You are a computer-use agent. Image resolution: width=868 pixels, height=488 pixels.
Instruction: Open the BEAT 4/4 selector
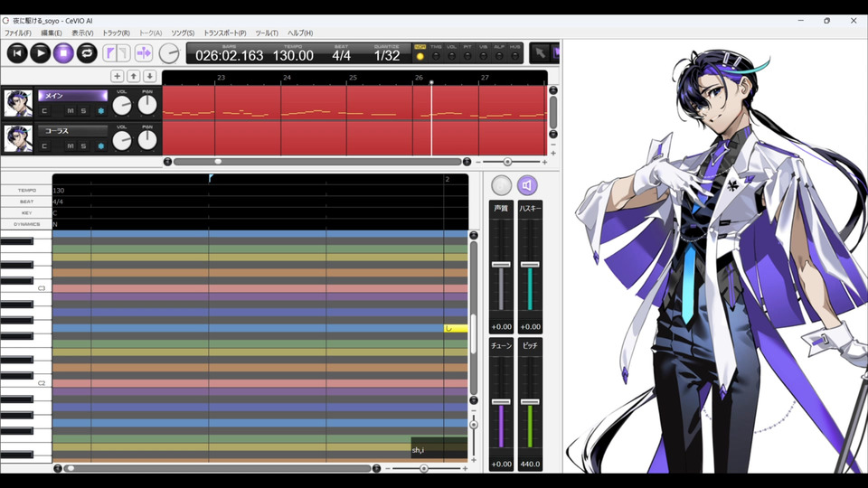tap(342, 53)
